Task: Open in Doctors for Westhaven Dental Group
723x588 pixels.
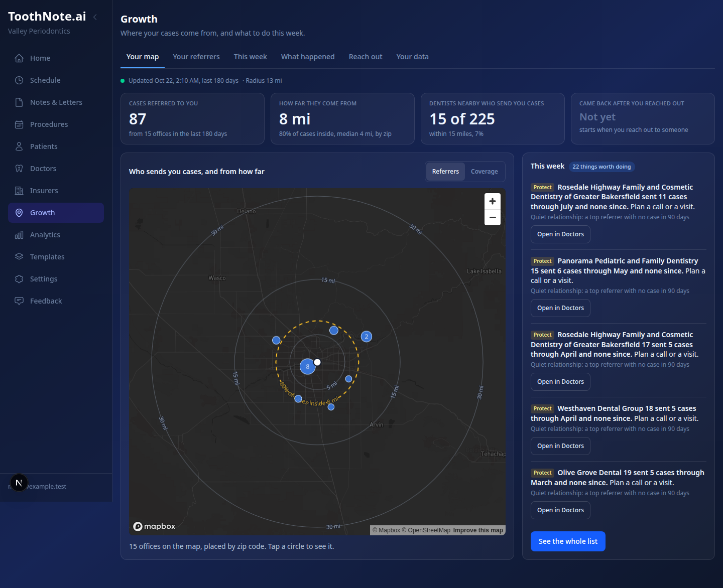Action: pos(560,446)
